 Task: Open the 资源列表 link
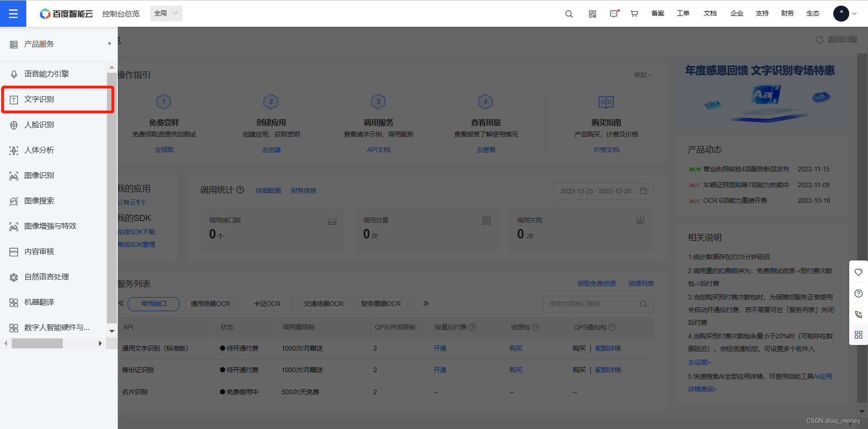(641, 283)
